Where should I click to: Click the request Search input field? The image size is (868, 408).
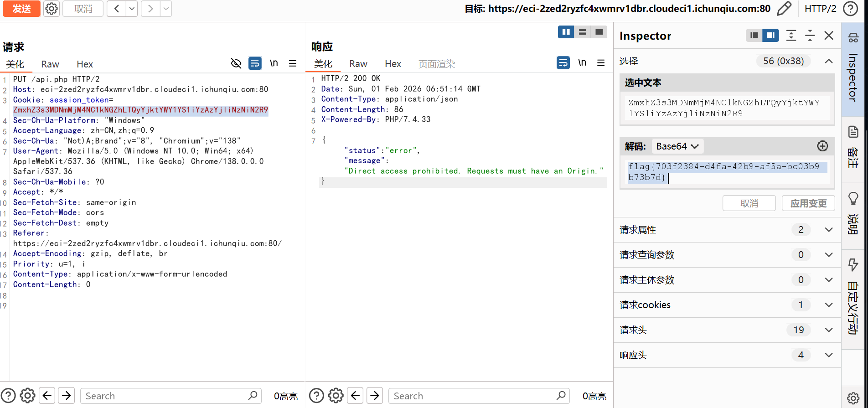pos(164,396)
